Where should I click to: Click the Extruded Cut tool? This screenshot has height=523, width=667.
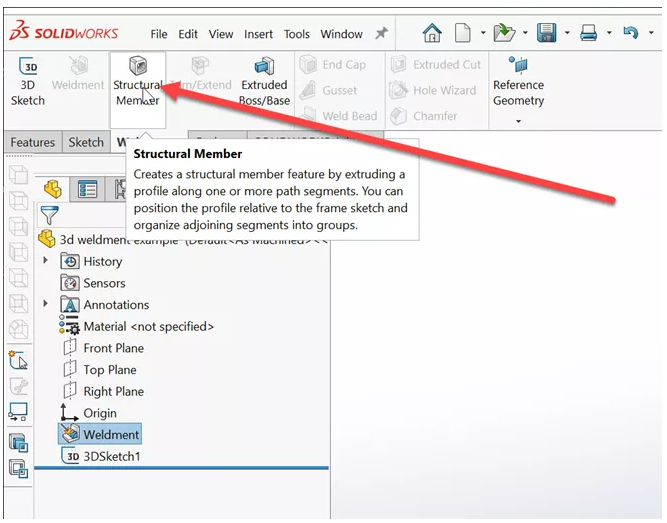point(436,65)
